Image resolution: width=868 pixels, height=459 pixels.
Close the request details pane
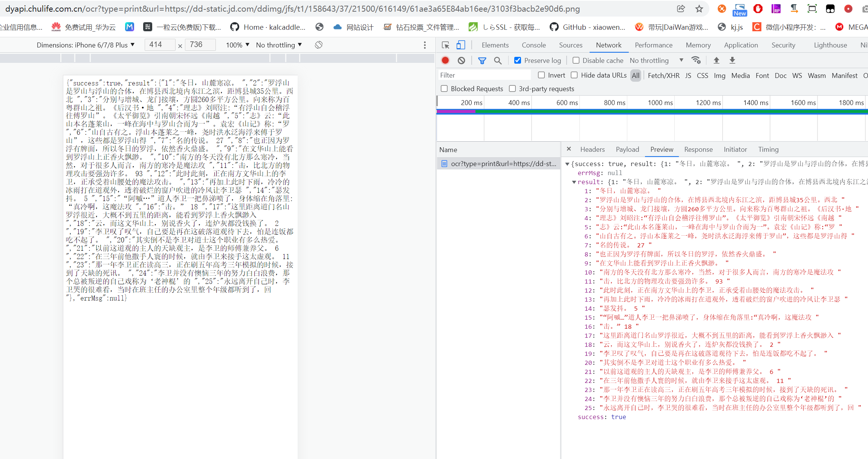[x=569, y=149]
